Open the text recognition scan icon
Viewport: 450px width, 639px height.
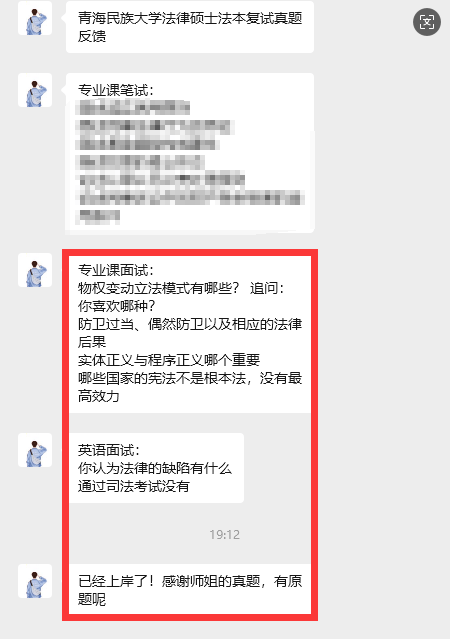[x=427, y=22]
